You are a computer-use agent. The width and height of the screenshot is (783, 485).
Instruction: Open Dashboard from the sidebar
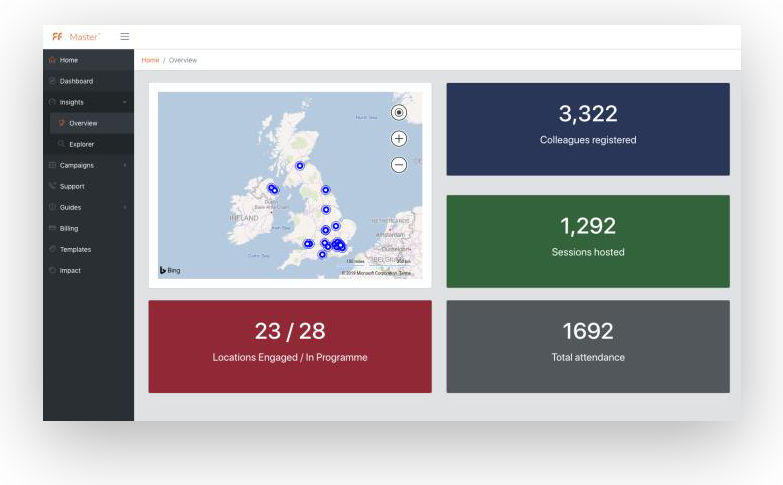click(x=76, y=81)
